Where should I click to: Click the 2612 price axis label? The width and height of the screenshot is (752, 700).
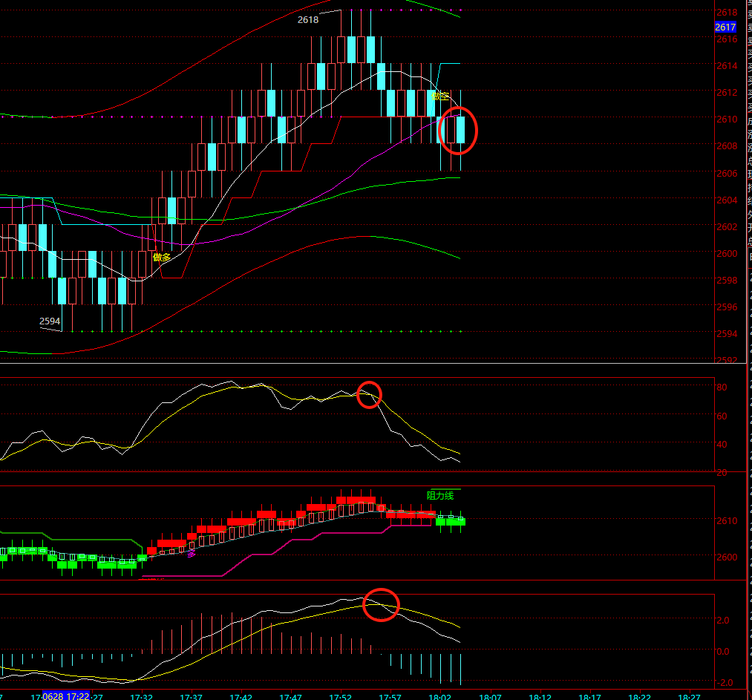[x=727, y=93]
